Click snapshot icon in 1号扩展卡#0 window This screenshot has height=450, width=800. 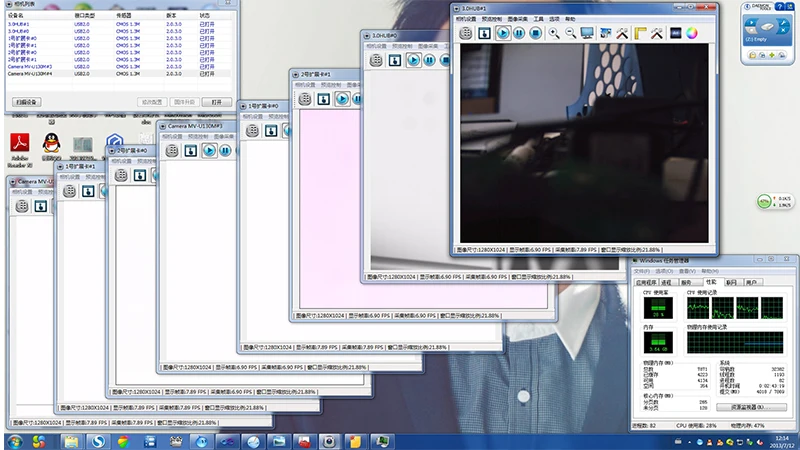(x=271, y=131)
